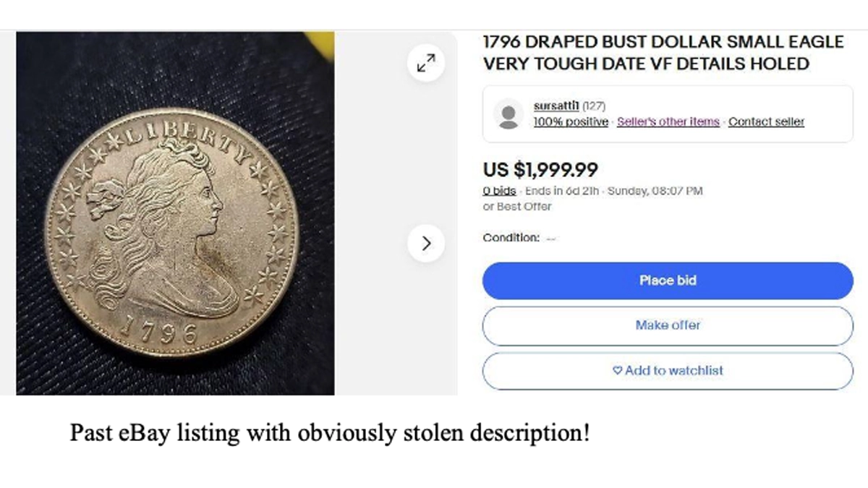The width and height of the screenshot is (868, 488).
Task: Click the expand image to fullscreen icon
Action: tap(426, 63)
